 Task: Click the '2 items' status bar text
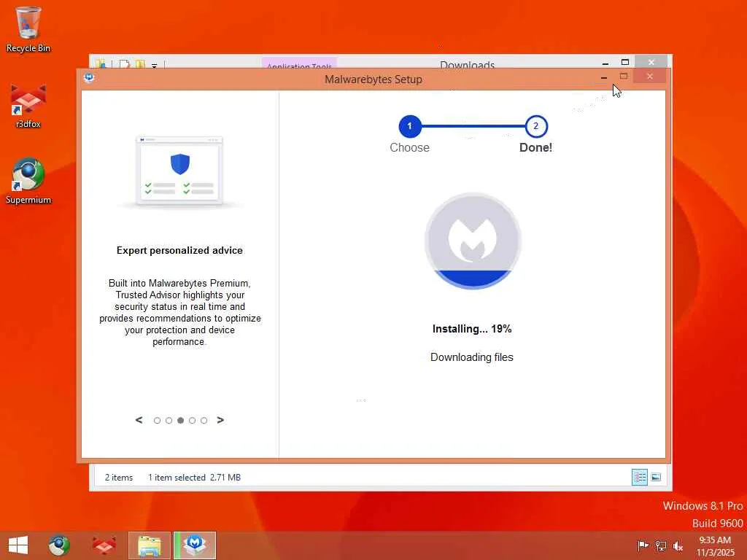coord(119,478)
